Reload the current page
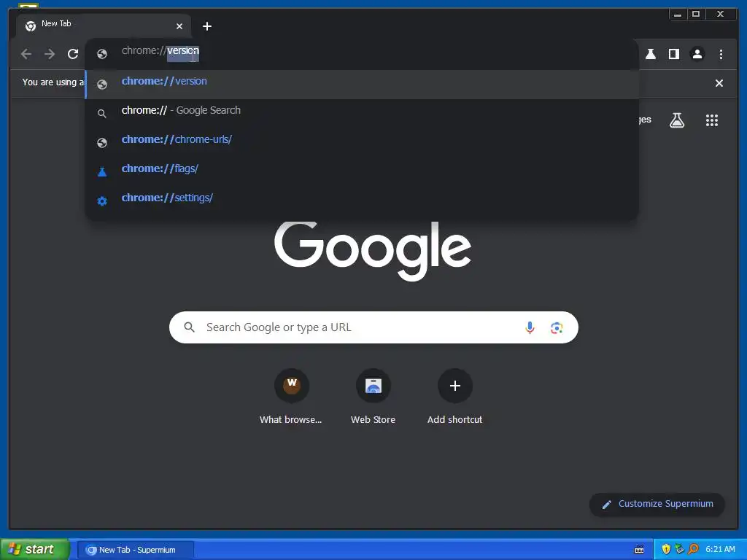The image size is (747, 560). (x=73, y=54)
